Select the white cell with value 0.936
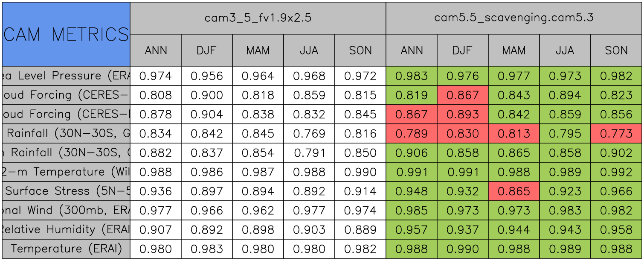This screenshot has width=644, height=261. pos(156,191)
